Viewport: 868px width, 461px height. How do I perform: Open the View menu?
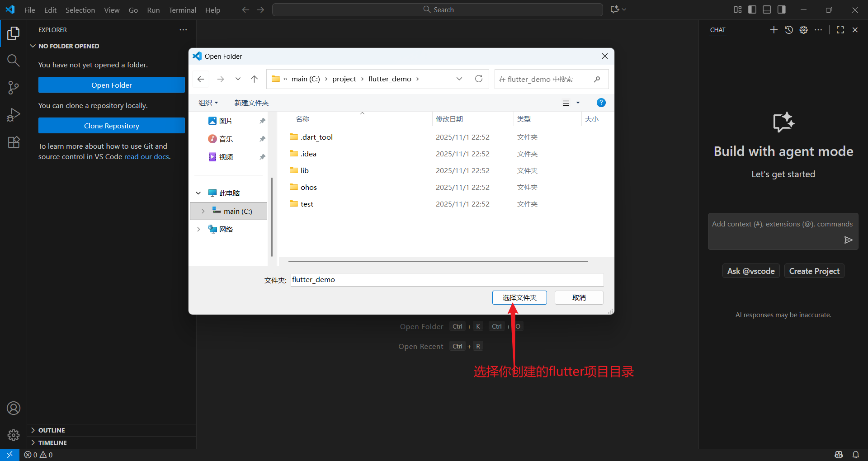pyautogui.click(x=112, y=10)
